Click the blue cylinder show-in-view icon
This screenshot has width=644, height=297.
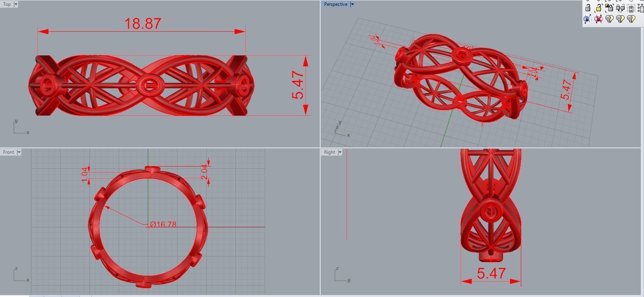[587, 19]
